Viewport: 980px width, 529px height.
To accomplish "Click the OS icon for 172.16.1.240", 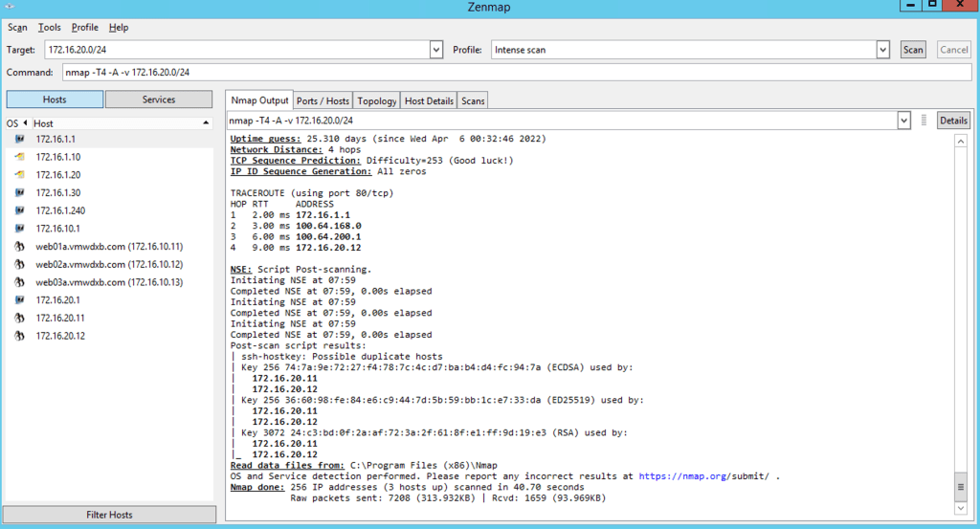I will (18, 210).
